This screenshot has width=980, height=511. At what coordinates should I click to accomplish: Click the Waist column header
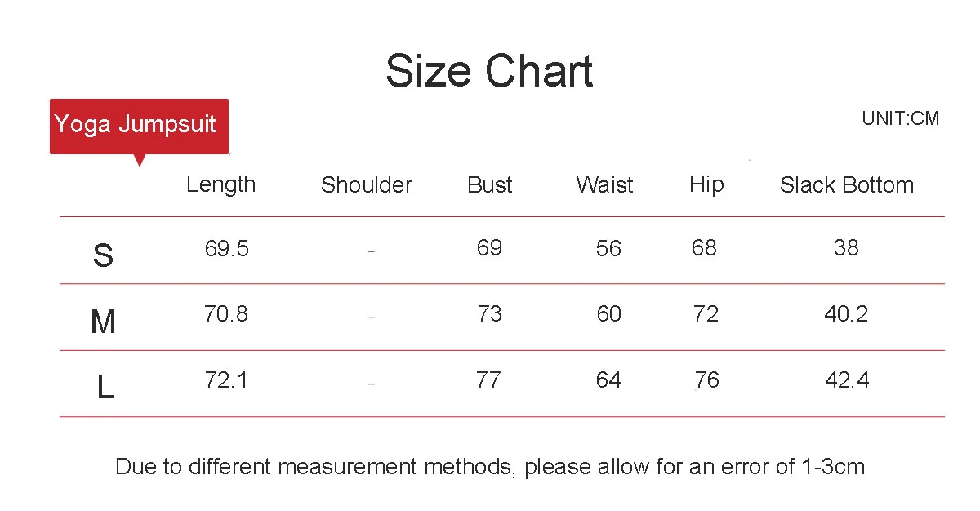pyautogui.click(x=604, y=185)
